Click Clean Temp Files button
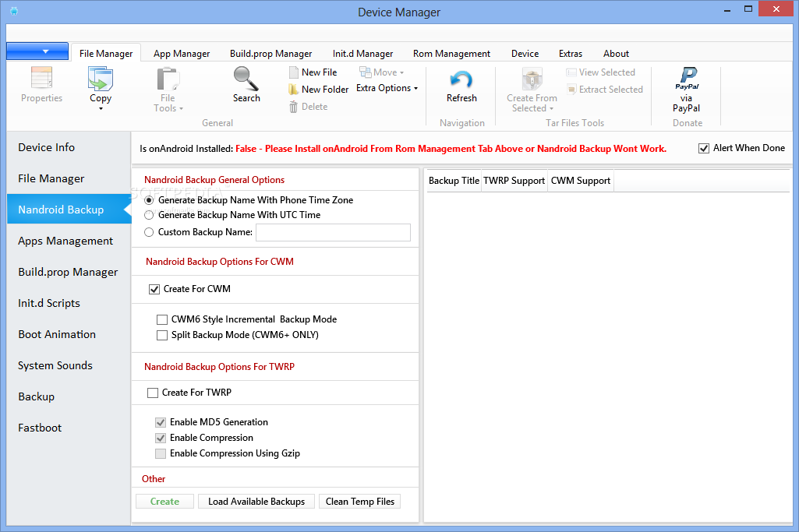The image size is (799, 532). coord(360,502)
